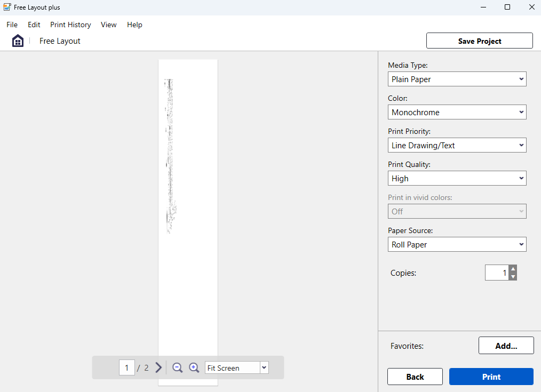
Task: Open the Print History menu
Action: [70, 25]
